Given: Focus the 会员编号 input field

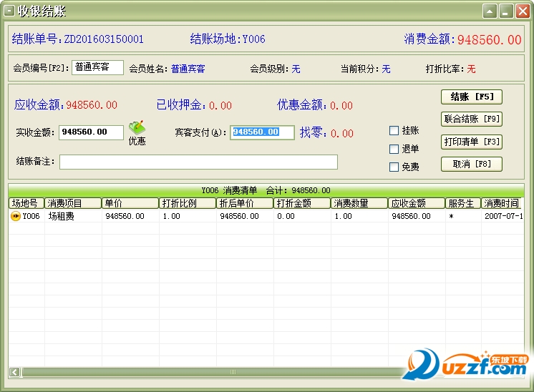Looking at the screenshot, I should [x=97, y=67].
